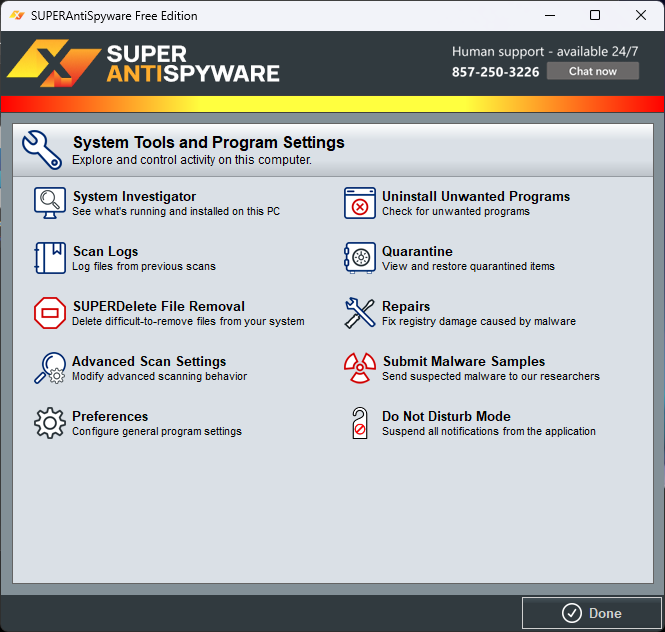
Task: Open Submit Malware Samples title
Action: (464, 361)
